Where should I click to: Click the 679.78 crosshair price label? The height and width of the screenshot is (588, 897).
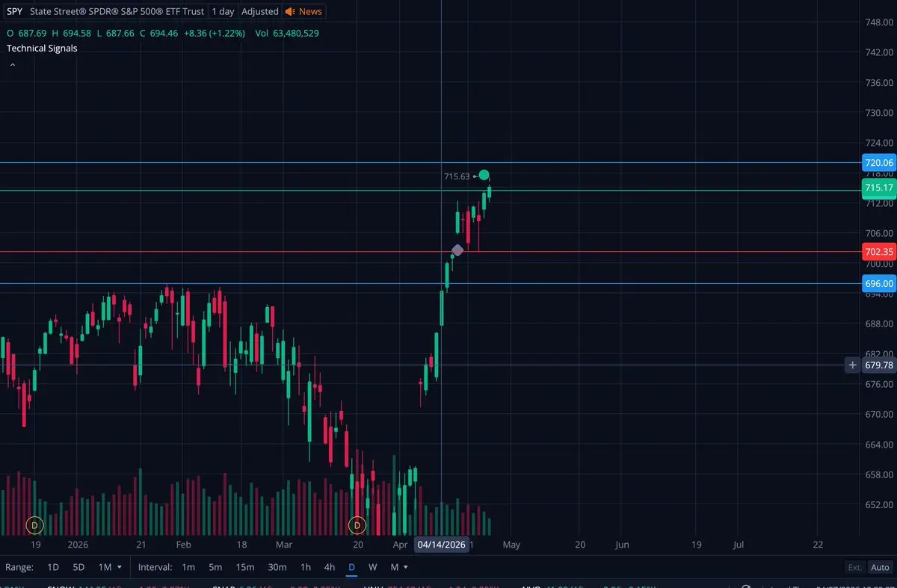pyautogui.click(x=879, y=365)
